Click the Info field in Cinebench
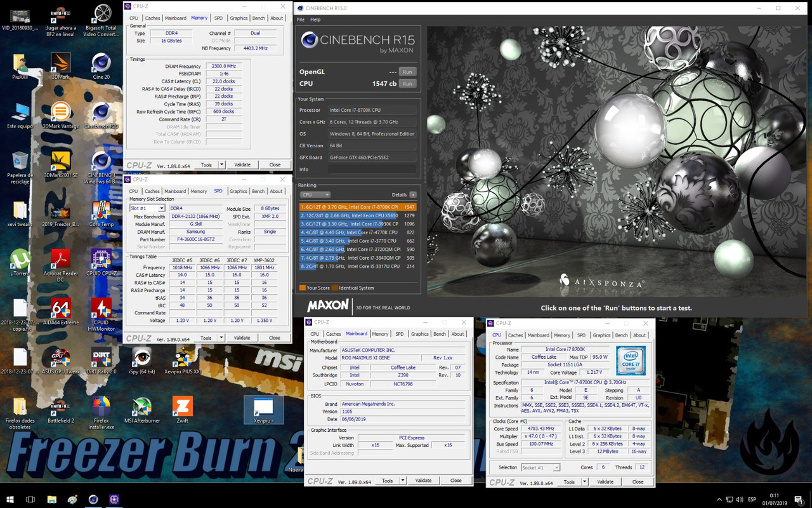The image size is (812, 508). pos(372,170)
